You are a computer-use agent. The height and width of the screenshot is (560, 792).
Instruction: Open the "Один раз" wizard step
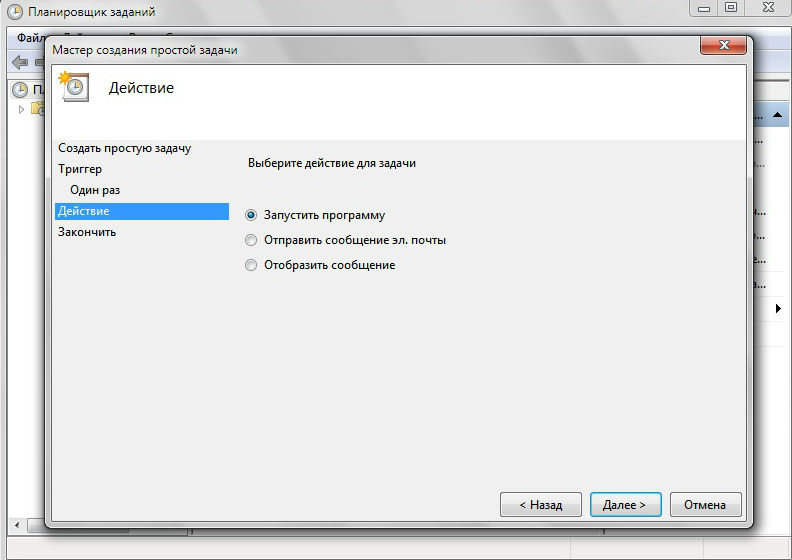tap(95, 190)
